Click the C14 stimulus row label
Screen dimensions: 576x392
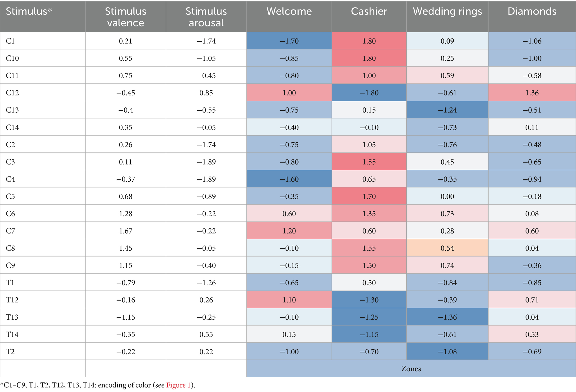(x=13, y=127)
